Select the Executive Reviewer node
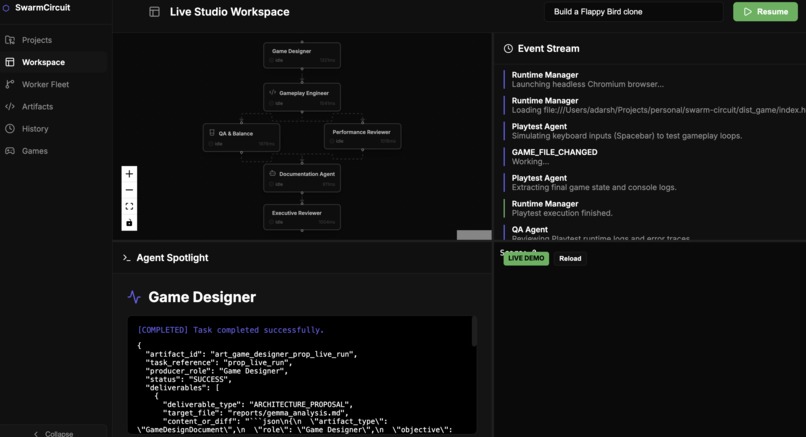This screenshot has width=806, height=437. [x=302, y=217]
